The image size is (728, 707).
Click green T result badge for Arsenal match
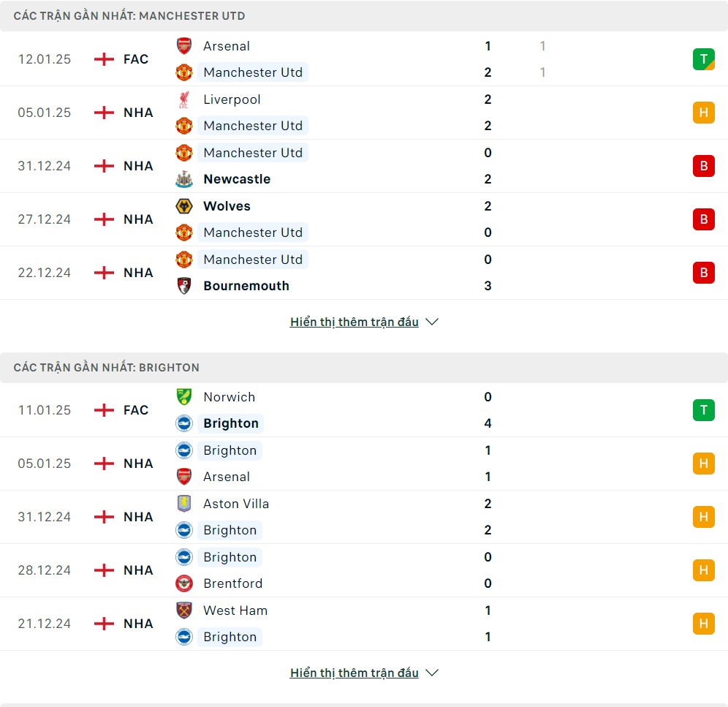pos(704,59)
